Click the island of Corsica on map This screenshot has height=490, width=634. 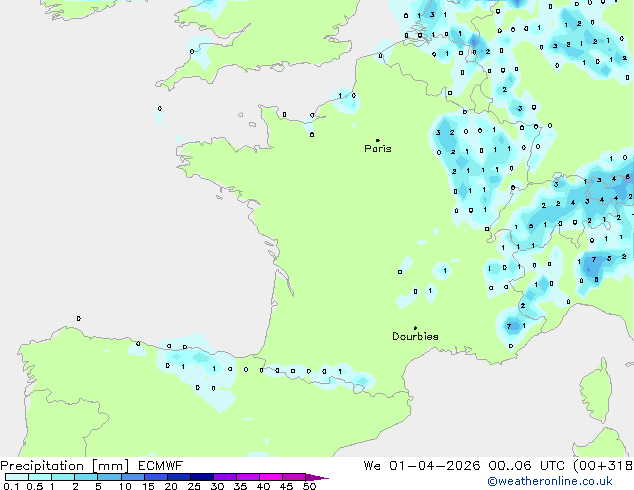[596, 391]
